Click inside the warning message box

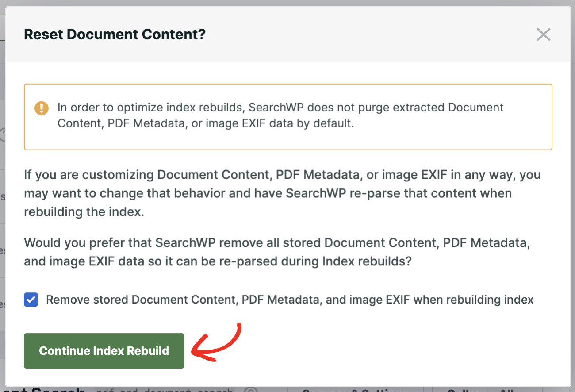287,116
